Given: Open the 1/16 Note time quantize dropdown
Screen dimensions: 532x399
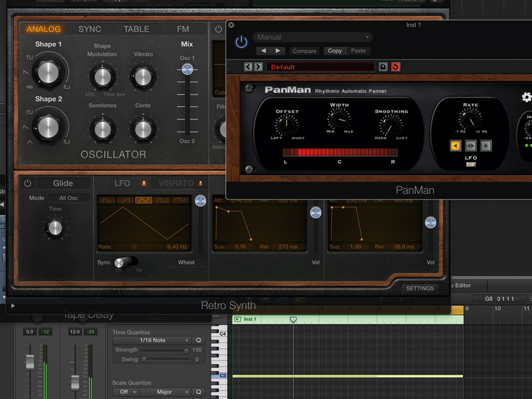Looking at the screenshot, I should point(151,340).
